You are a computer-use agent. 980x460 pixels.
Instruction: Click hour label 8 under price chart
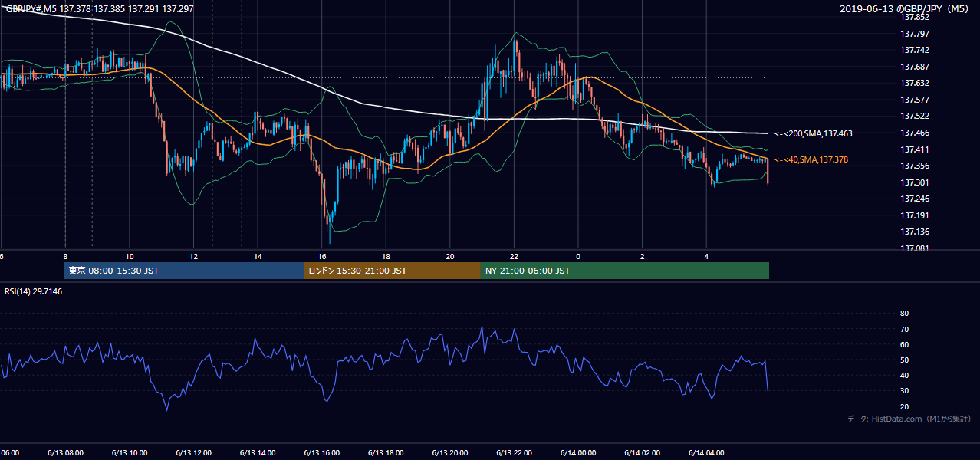tap(65, 257)
